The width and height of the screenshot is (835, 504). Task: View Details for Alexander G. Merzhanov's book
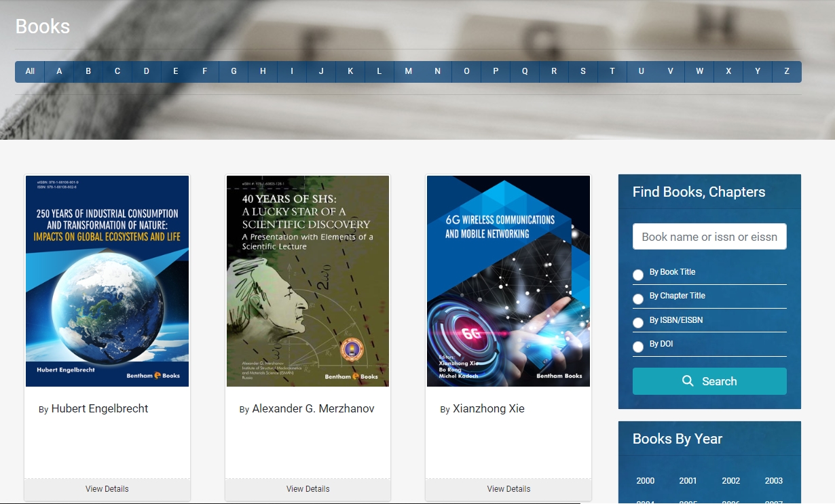308,489
